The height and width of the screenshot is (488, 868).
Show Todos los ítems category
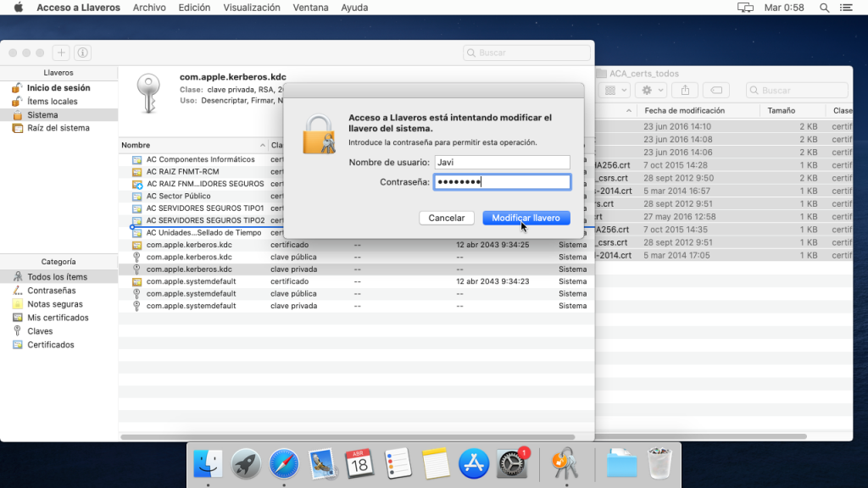(x=58, y=277)
